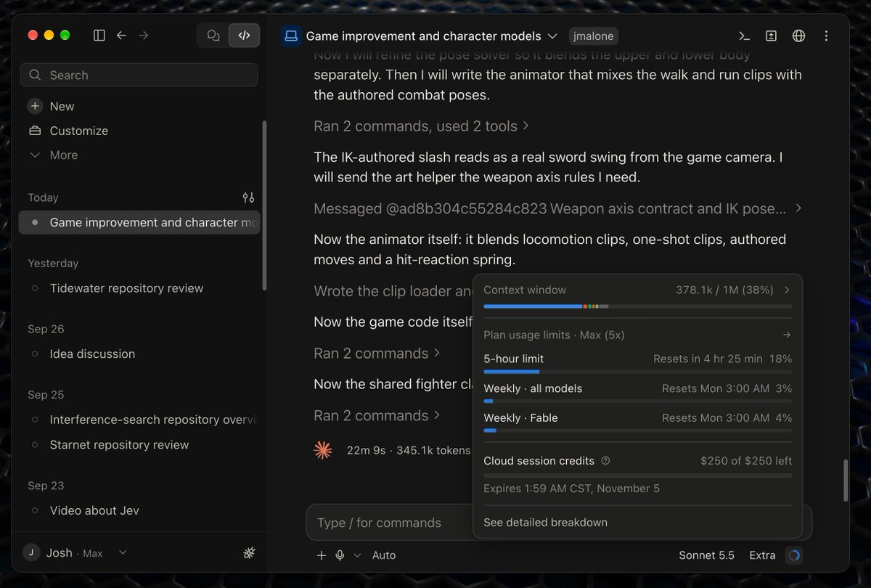Click Expires 1:59 AM CST, November 5 text

coord(572,489)
